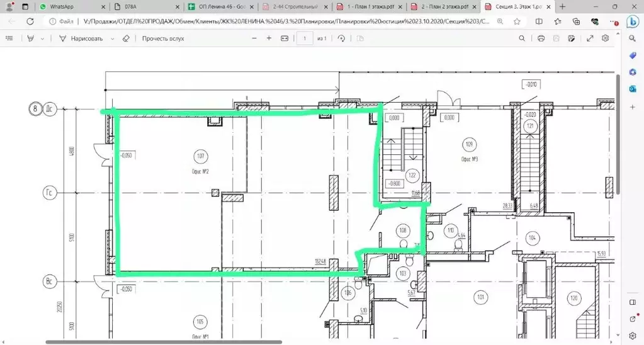
Task: Add this page to favorites star
Action: pos(517,21)
